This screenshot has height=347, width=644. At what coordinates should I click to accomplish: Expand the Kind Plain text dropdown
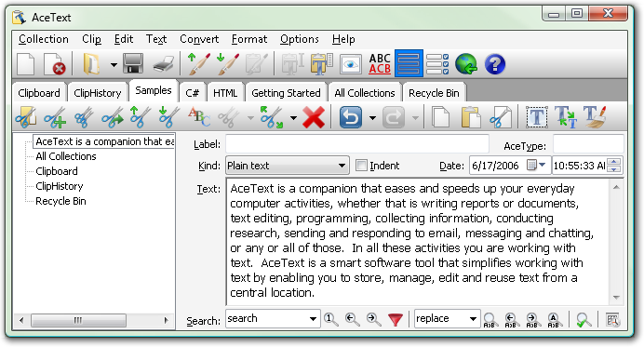pos(287,166)
